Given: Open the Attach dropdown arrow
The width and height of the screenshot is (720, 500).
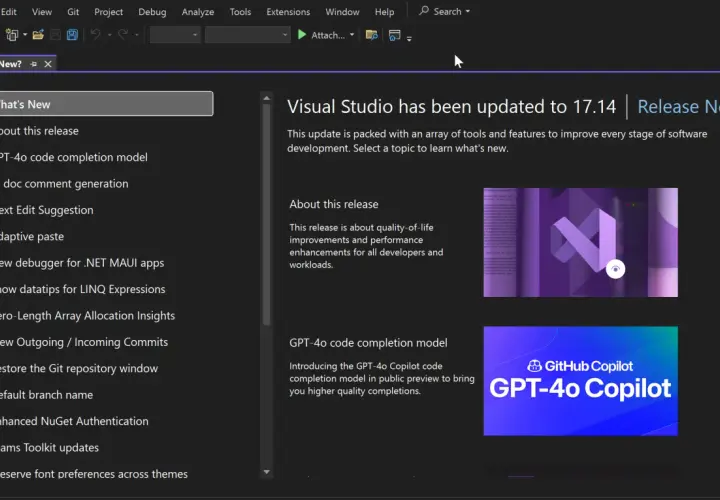Looking at the screenshot, I should tap(352, 35).
